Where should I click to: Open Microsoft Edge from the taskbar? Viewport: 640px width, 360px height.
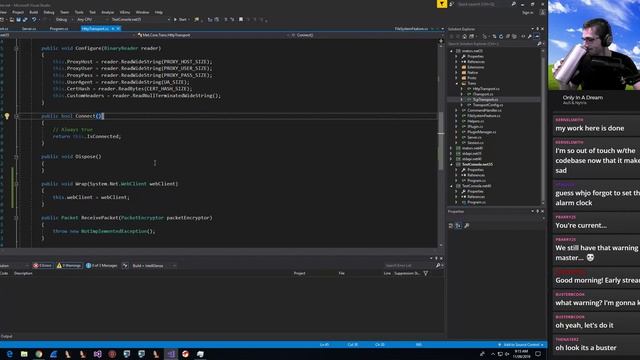pos(9,354)
